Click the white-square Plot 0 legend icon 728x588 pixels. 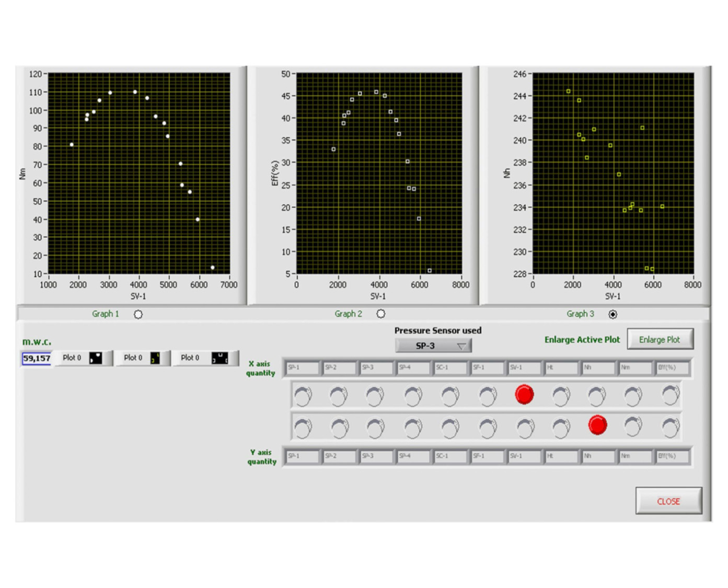pyautogui.click(x=219, y=358)
